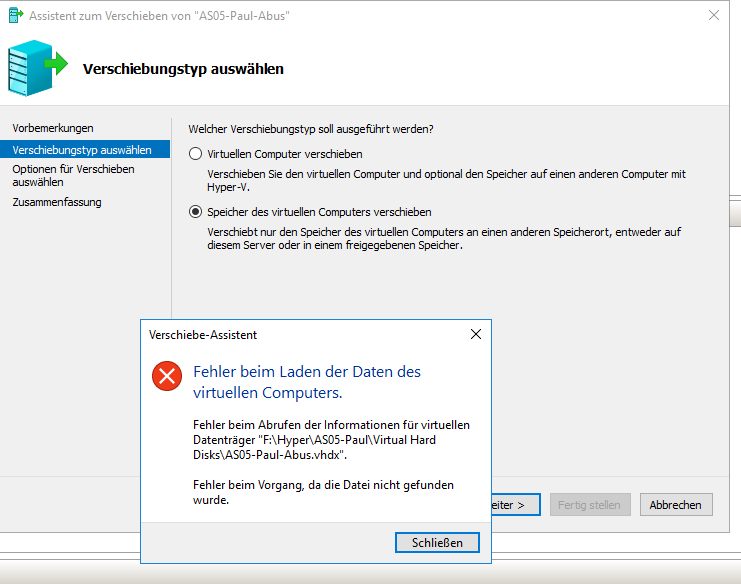Click the Abbrechen button
Image resolution: width=741 pixels, height=584 pixels.
676,505
